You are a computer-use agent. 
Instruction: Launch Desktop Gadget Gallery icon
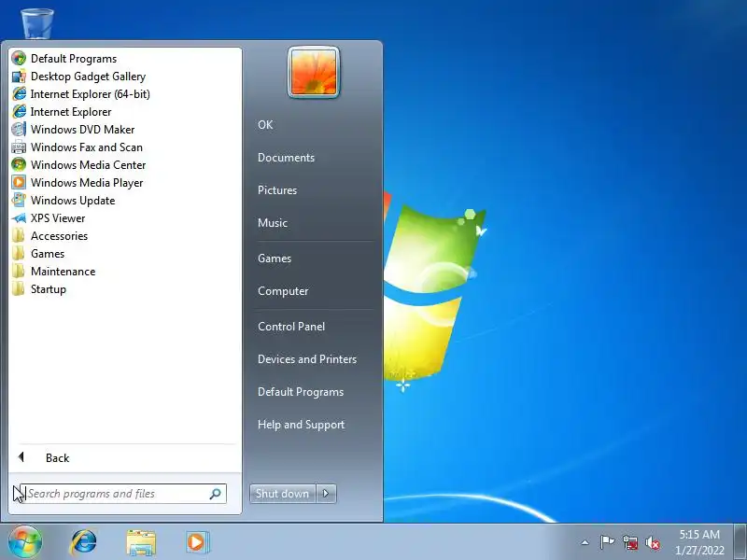pos(19,77)
